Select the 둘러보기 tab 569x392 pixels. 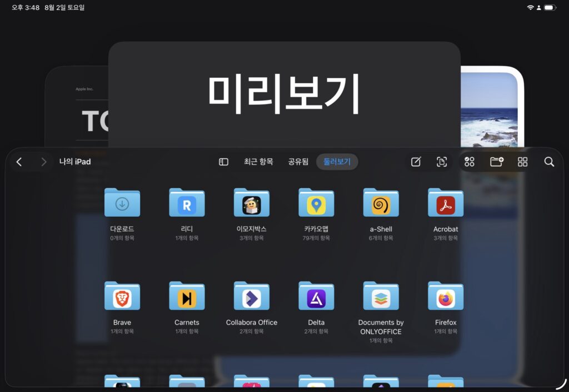(337, 162)
